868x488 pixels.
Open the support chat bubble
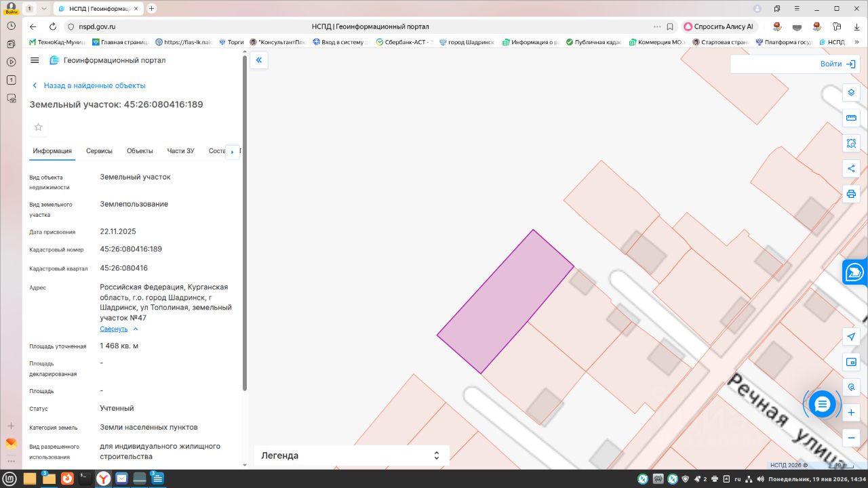(x=822, y=405)
